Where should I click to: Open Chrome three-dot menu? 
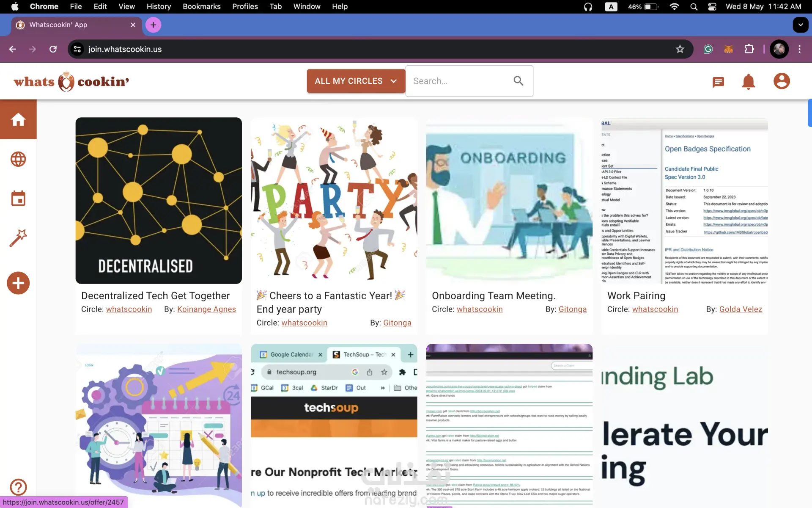coord(799,49)
